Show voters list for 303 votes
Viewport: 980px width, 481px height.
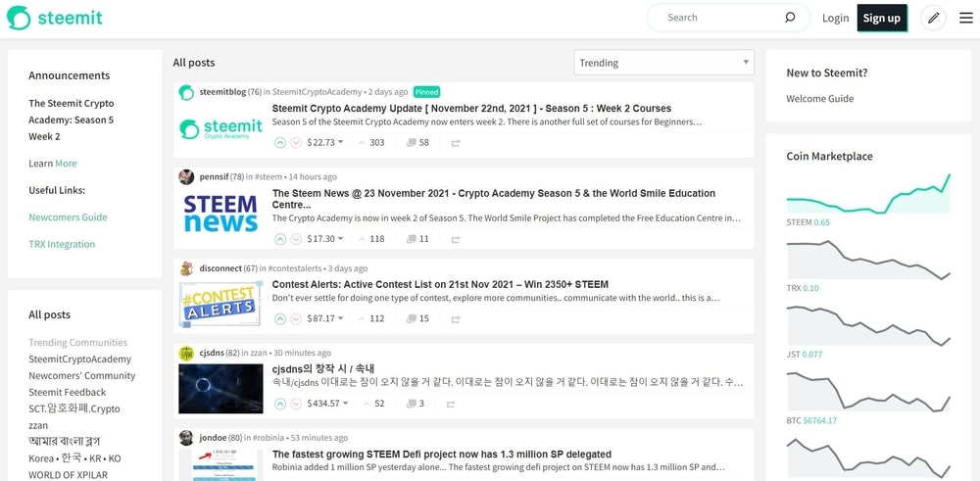(x=371, y=142)
